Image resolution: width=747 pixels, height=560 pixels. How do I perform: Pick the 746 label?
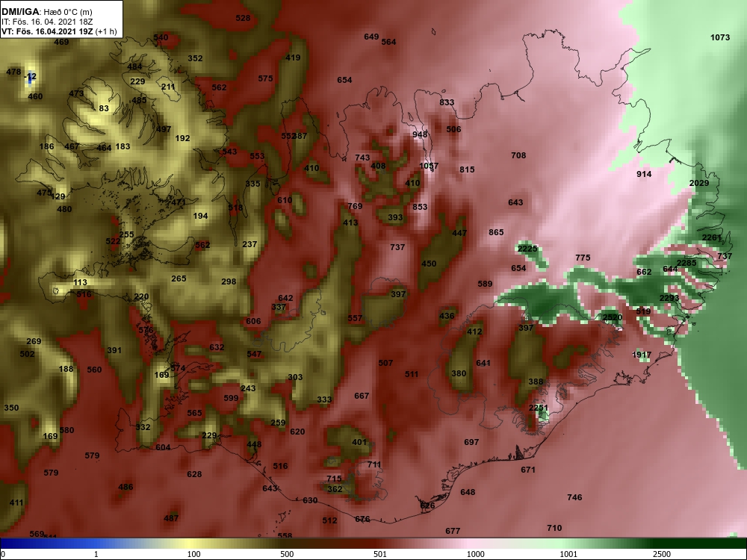click(574, 497)
